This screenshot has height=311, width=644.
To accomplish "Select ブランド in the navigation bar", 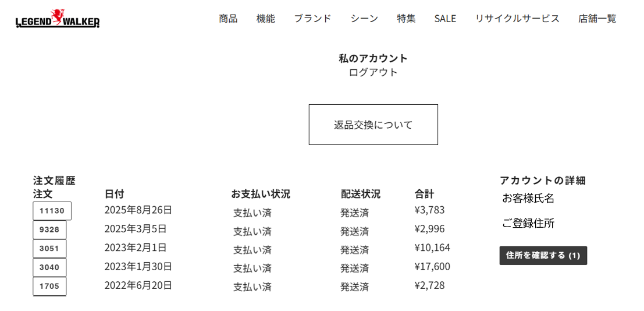I will coord(312,19).
